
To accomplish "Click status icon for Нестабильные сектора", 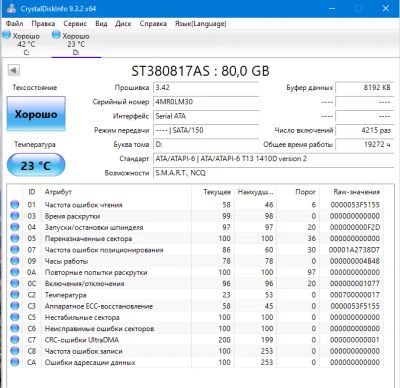I will pyautogui.click(x=15, y=317).
